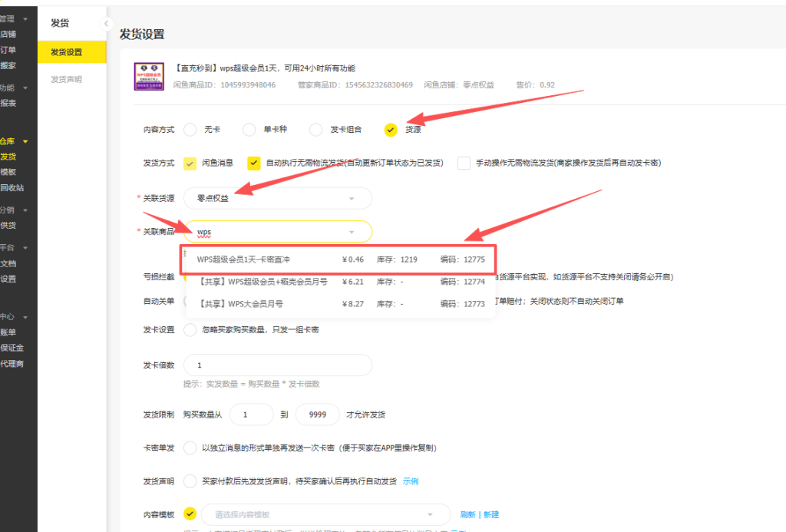Expand the 关联商品 dropdown arrow
786x532 pixels.
[x=352, y=232]
